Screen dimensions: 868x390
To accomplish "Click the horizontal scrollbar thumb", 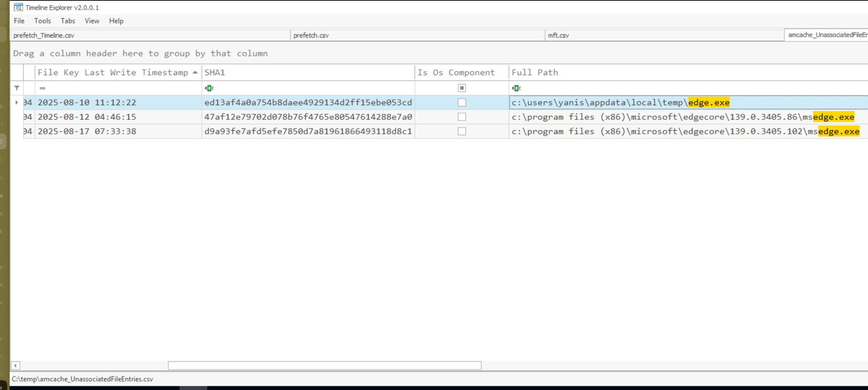I will (x=325, y=365).
